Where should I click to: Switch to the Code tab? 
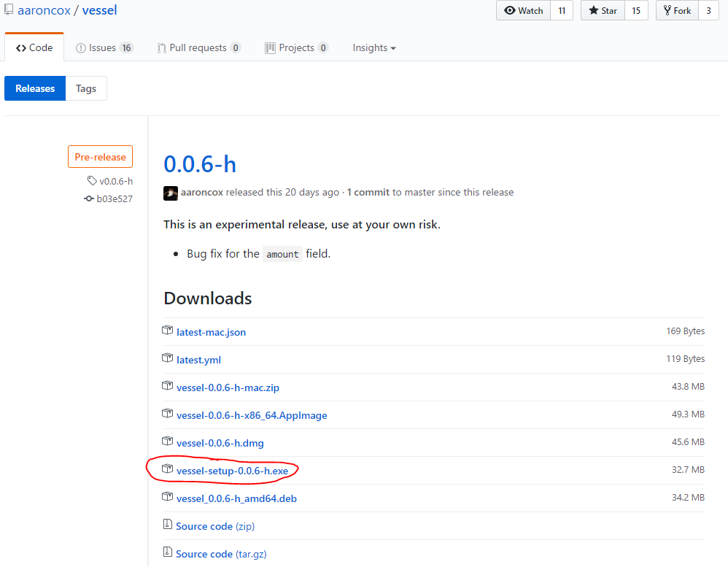(34, 47)
